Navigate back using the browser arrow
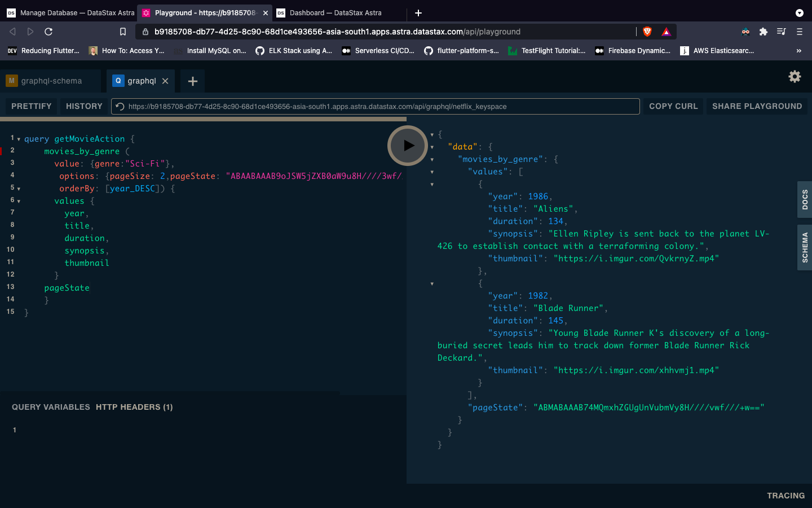Screen dimensions: 812x508 point(12,32)
